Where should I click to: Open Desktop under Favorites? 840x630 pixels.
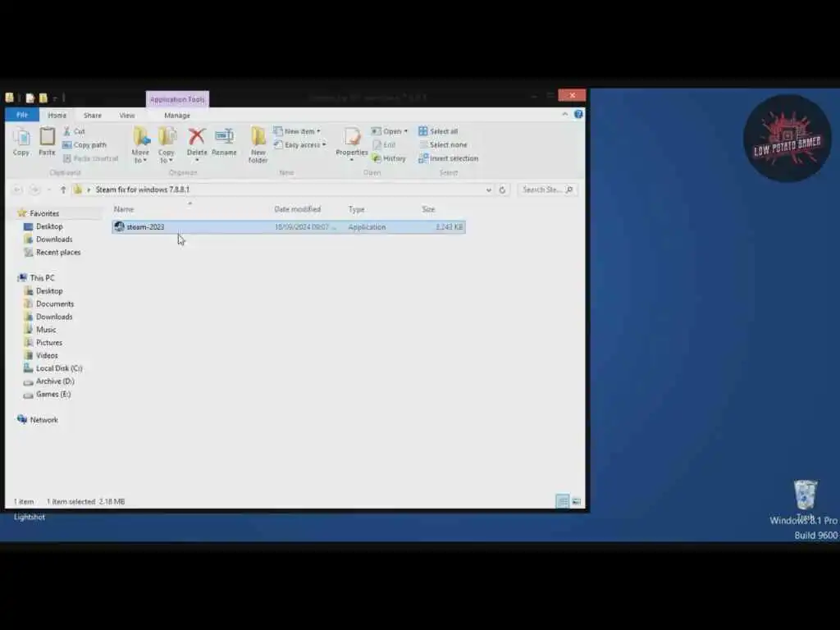tap(48, 226)
